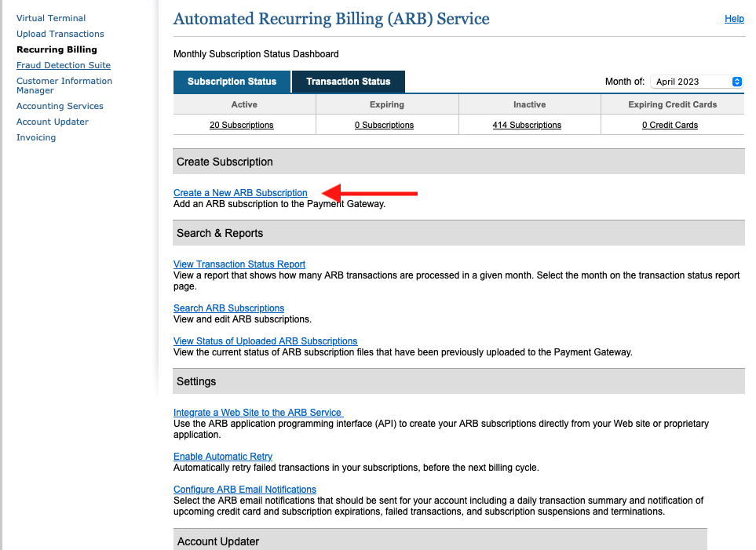This screenshot has height=550, width=756.
Task: Search ARB Subscriptions
Action: (228, 308)
